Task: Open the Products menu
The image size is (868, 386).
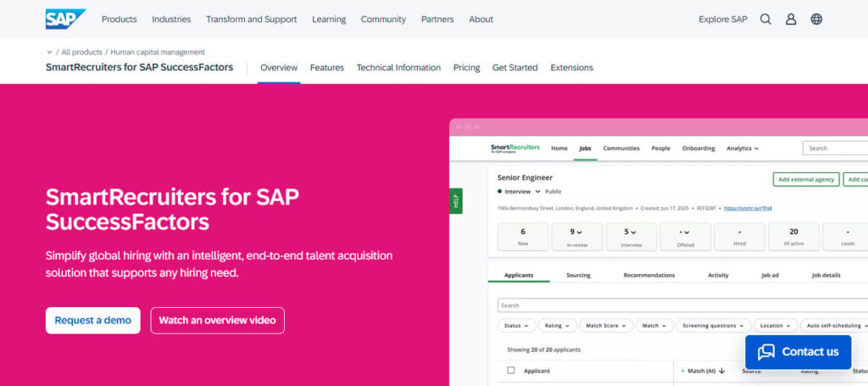Action: tap(119, 20)
